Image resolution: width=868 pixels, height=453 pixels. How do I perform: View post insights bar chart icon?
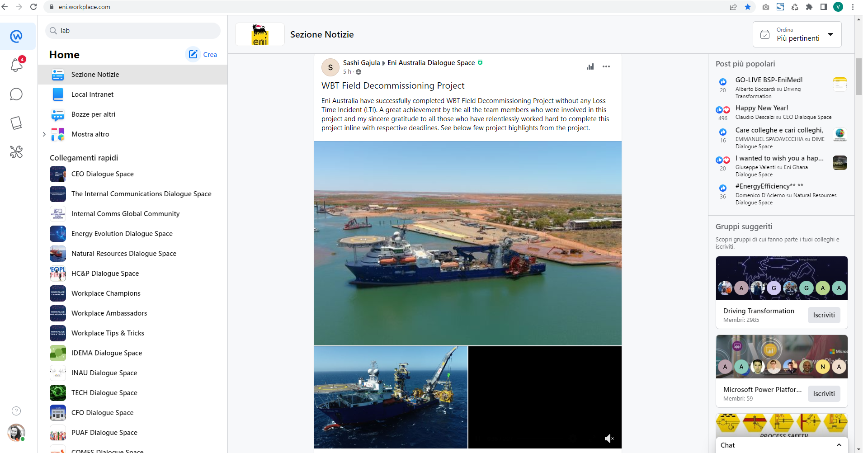click(590, 66)
